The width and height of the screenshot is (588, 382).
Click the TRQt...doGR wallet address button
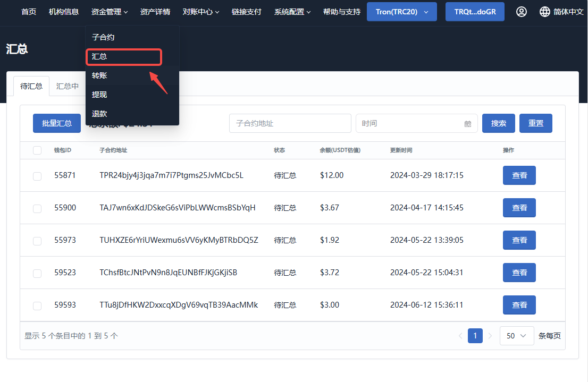pos(475,12)
